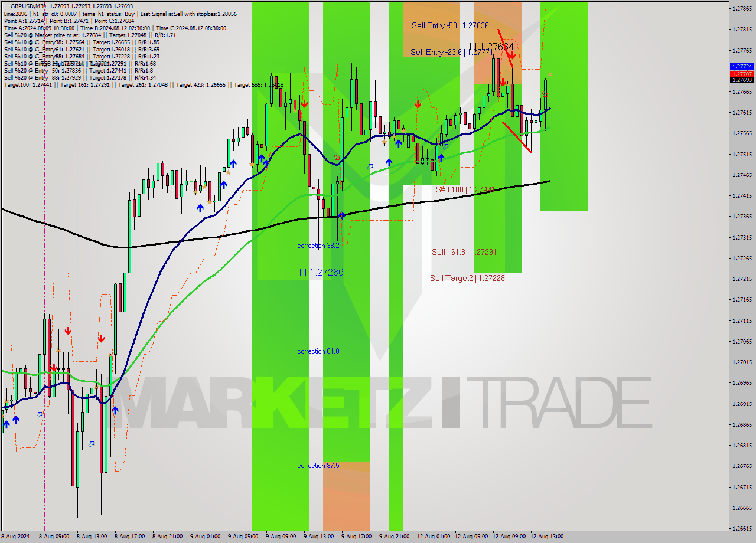The height and width of the screenshot is (543, 756).
Task: Click the '9 Aug 17:00' time axis label
Action: click(357, 537)
